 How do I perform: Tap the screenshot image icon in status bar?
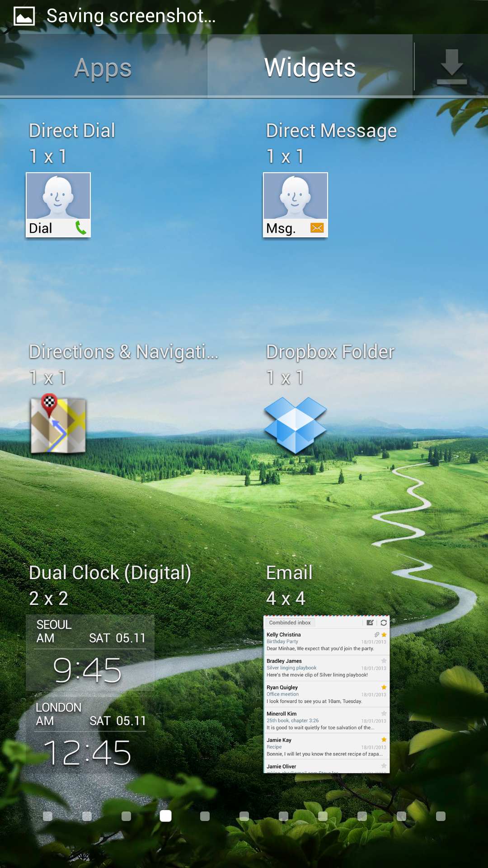click(x=24, y=16)
